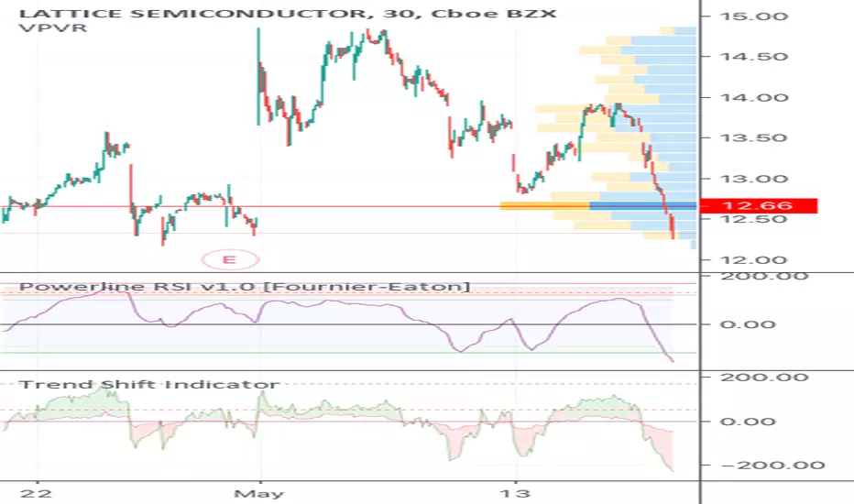The width and height of the screenshot is (854, 504).
Task: Click the earnings 'E' marker icon
Action: pos(230,260)
